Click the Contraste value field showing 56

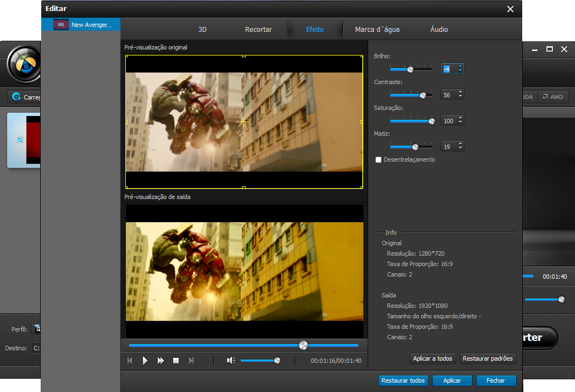[449, 95]
